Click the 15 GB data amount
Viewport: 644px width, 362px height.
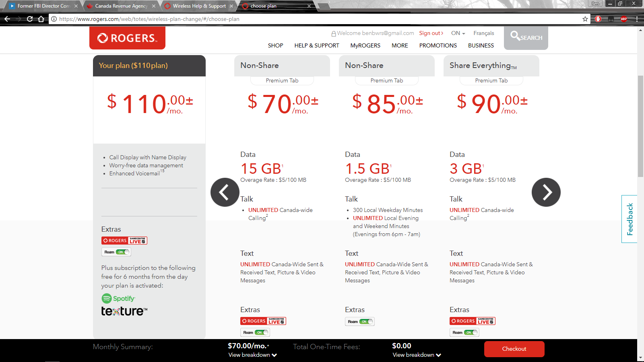[x=261, y=169]
